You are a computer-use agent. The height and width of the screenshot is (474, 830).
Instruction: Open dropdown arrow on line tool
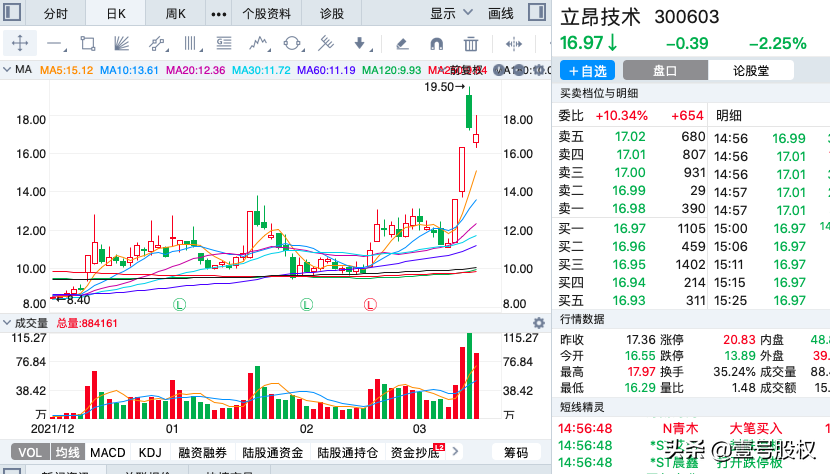65,50
